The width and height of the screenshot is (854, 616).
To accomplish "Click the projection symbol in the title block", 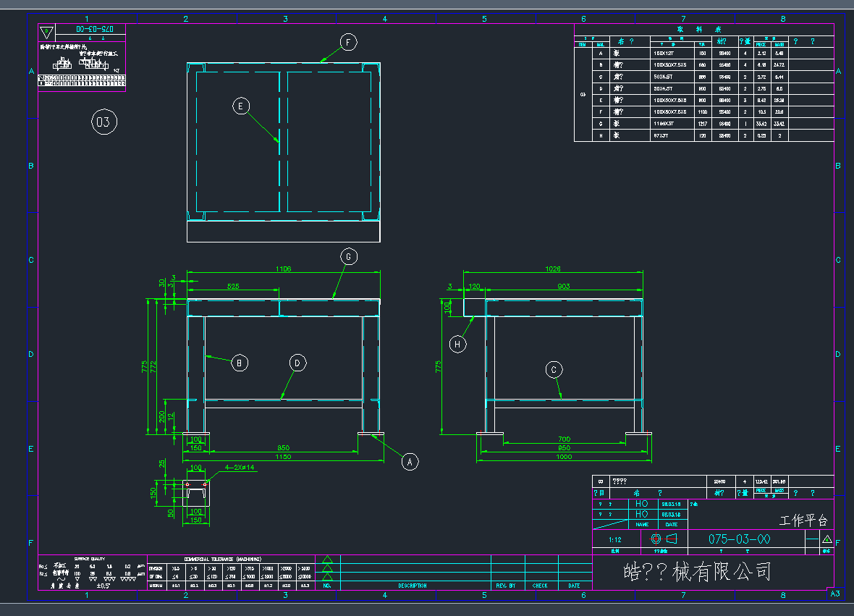I will coord(664,539).
